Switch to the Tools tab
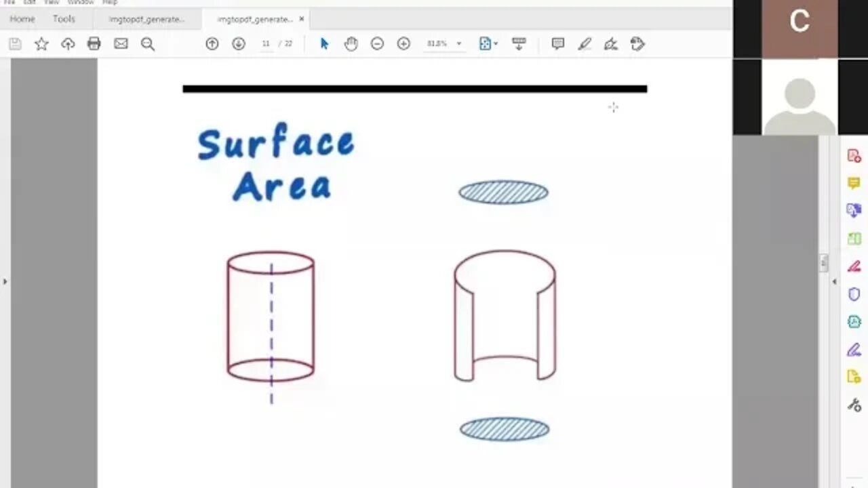 64,19
